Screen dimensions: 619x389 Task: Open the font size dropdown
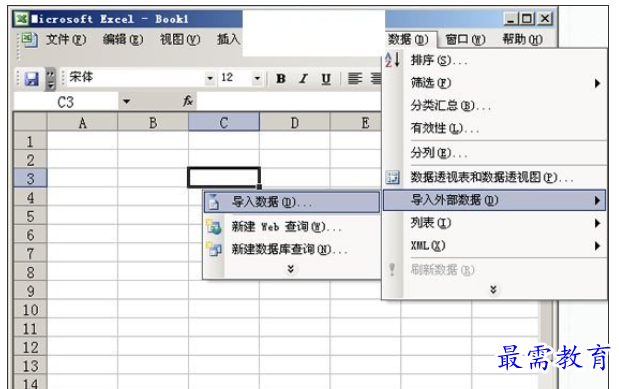pos(257,78)
